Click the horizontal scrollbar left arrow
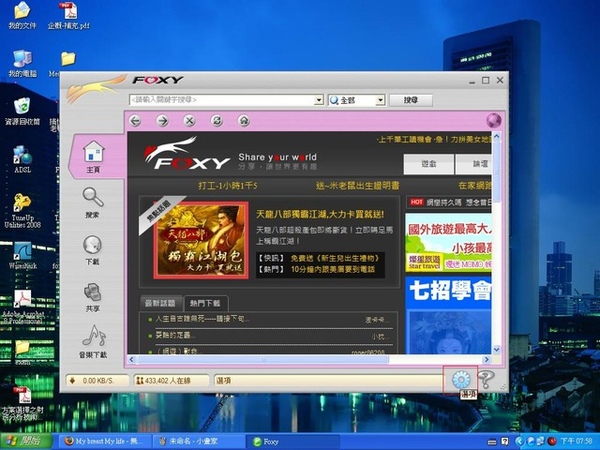Image resolution: width=600 pixels, height=450 pixels. (132, 360)
